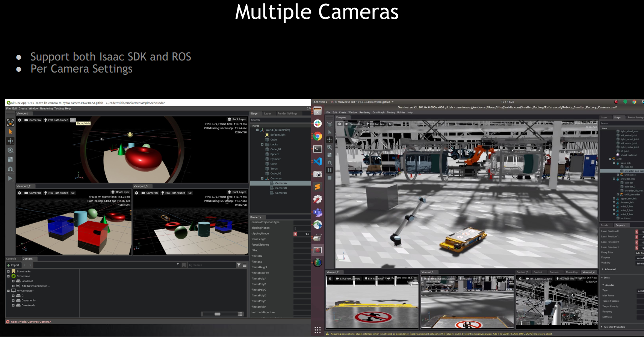Switch to the Console tab in Kit Dev App

(x=11, y=258)
